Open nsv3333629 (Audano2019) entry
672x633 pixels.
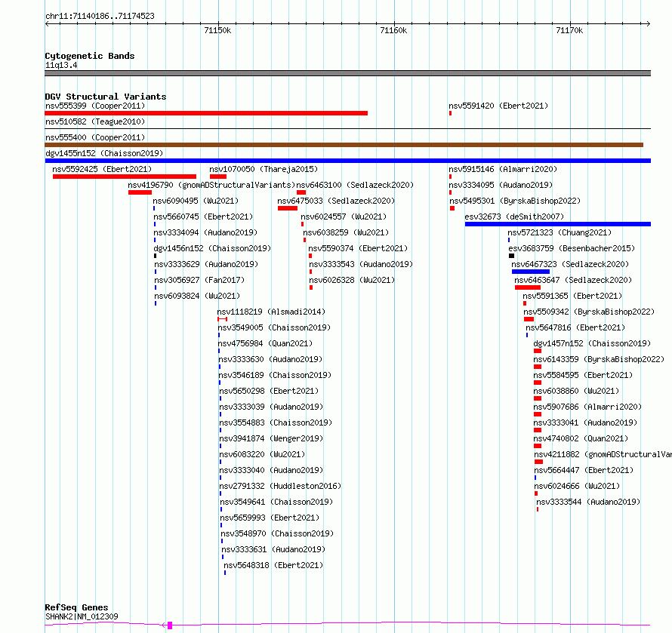(x=207, y=264)
